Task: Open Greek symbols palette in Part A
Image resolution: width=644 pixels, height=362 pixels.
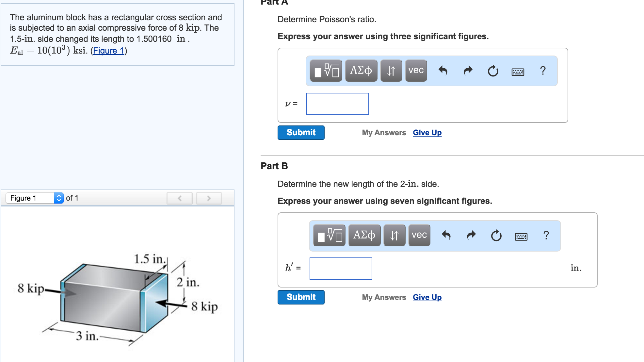Action: click(361, 71)
